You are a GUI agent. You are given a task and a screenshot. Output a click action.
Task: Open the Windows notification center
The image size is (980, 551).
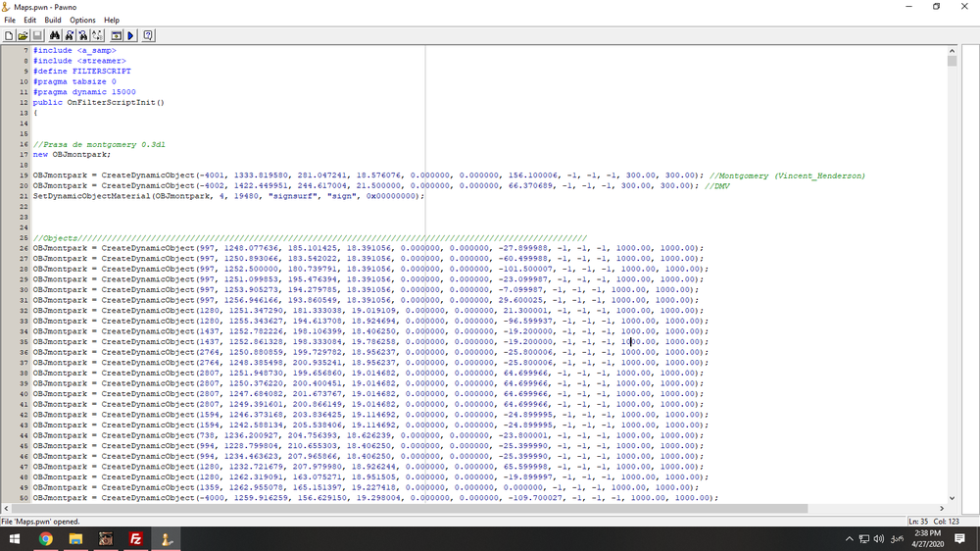tap(960, 538)
